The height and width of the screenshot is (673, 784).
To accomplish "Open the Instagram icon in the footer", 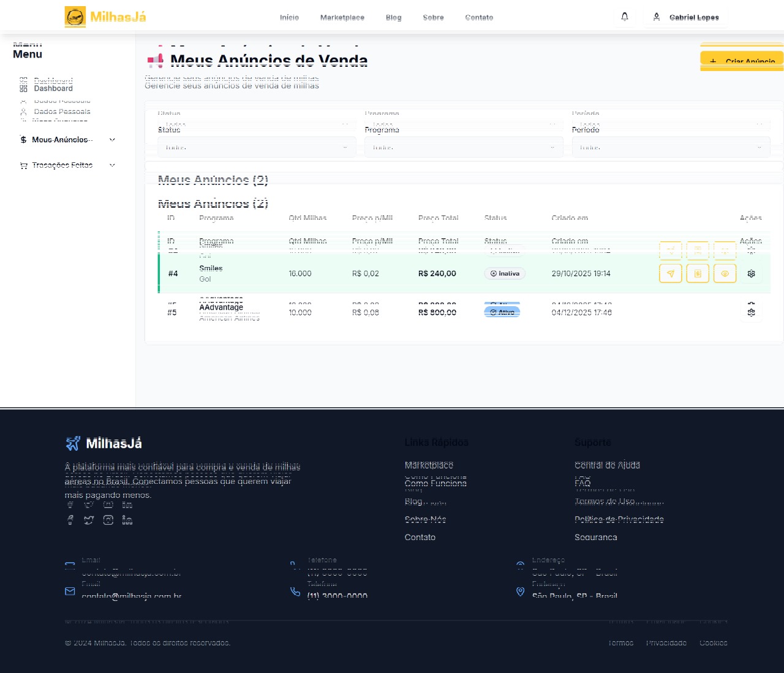I will 108,520.
